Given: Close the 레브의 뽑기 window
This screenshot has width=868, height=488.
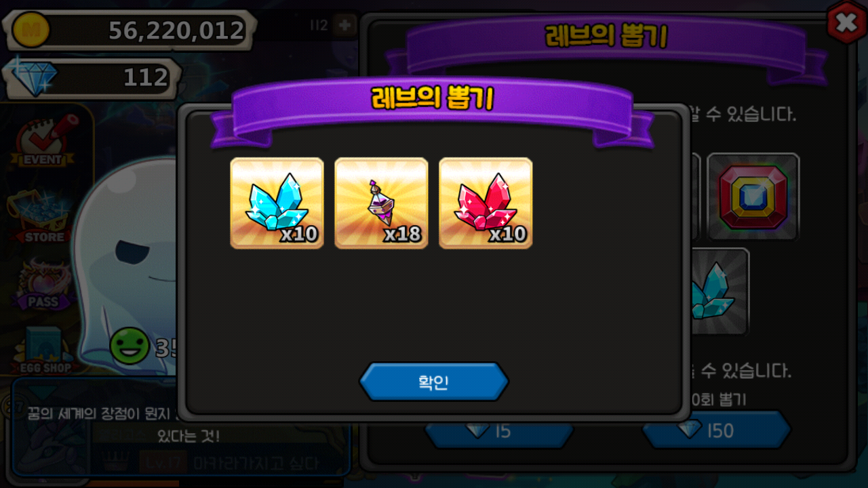Looking at the screenshot, I should click(x=846, y=23).
